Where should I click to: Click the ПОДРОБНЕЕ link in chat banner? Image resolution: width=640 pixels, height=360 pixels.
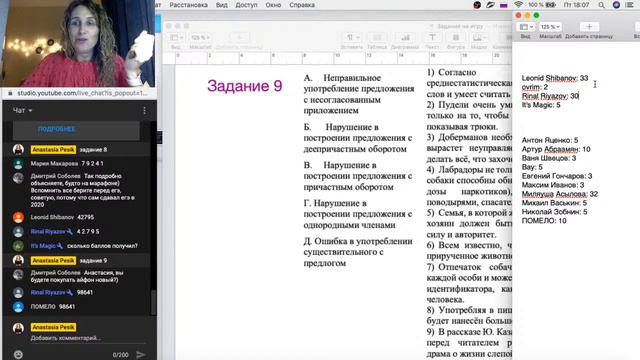tap(56, 129)
